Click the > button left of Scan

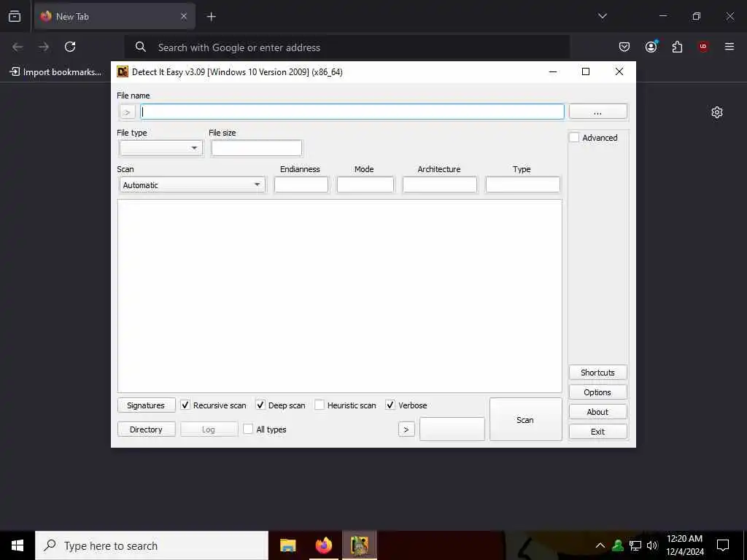coord(406,429)
